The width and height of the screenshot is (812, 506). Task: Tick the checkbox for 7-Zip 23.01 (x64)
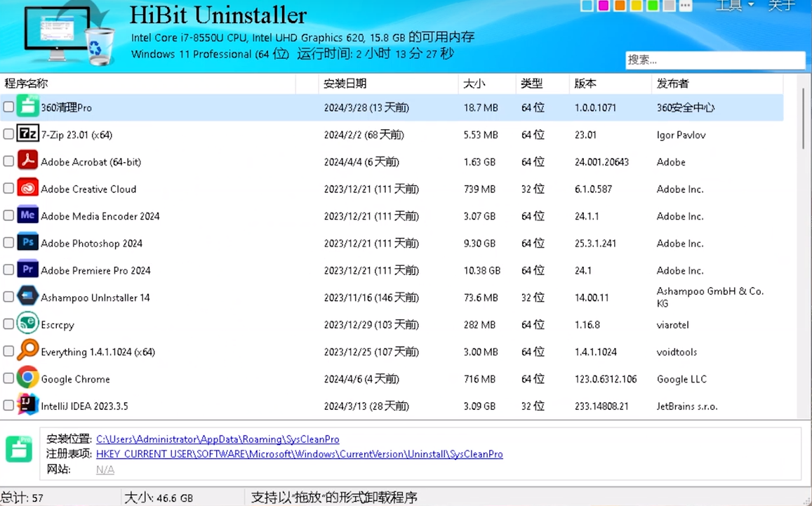(8, 134)
